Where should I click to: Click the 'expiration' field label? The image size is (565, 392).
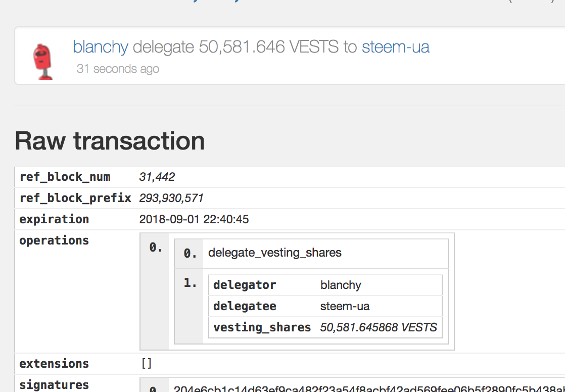pyautogui.click(x=54, y=219)
